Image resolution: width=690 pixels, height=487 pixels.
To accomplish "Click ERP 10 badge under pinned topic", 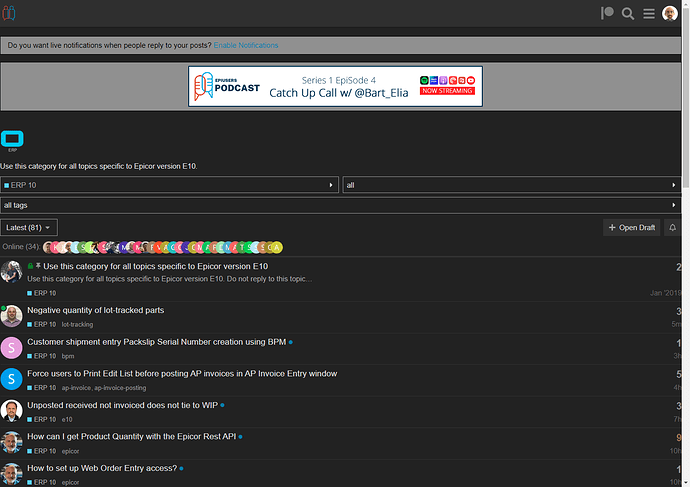I will (42, 293).
